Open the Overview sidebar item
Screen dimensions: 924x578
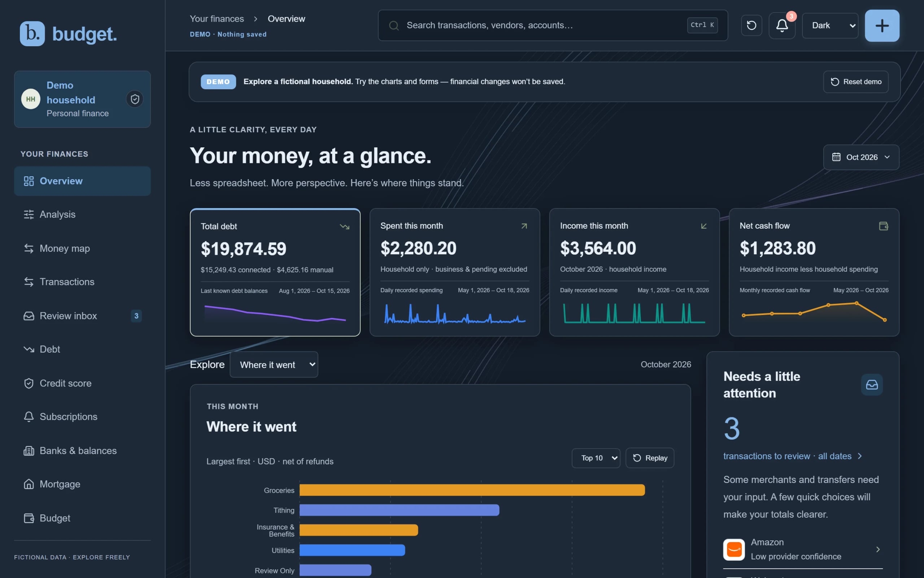click(x=82, y=181)
